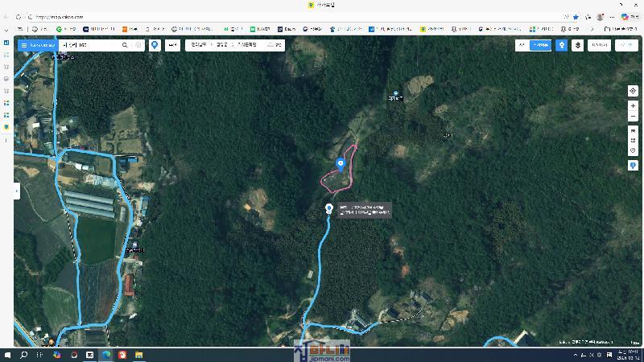Screen dimensions: 644x362
Task: Collapse the left side panel arrow
Action: (16, 191)
